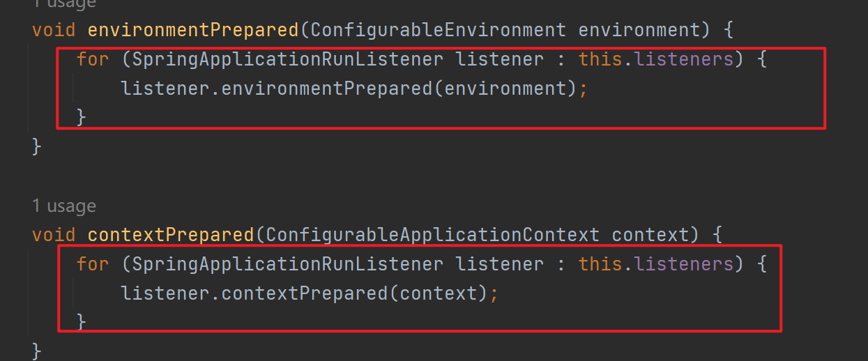Click contextPrepared method name in its declaration
The image size is (868, 361).
tap(172, 235)
